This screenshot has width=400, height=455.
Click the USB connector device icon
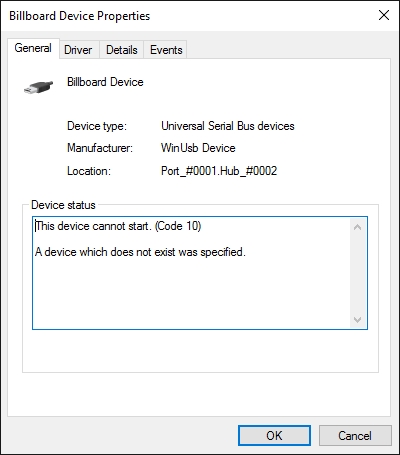tap(38, 87)
